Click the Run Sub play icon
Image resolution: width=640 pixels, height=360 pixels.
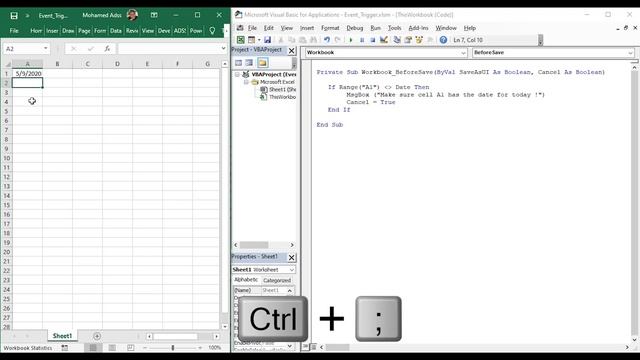point(351,40)
